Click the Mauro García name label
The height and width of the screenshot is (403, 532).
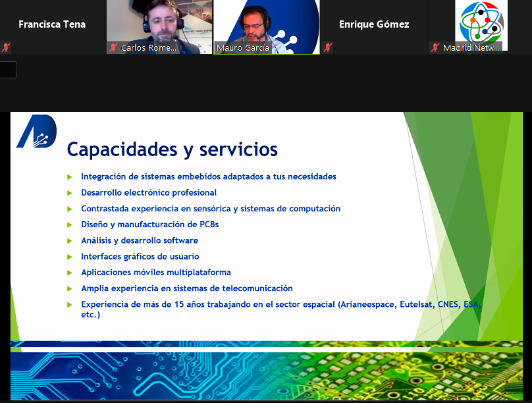coord(243,48)
